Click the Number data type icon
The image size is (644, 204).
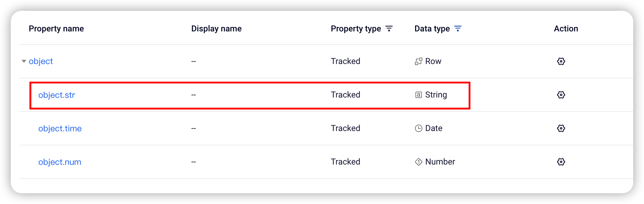418,162
